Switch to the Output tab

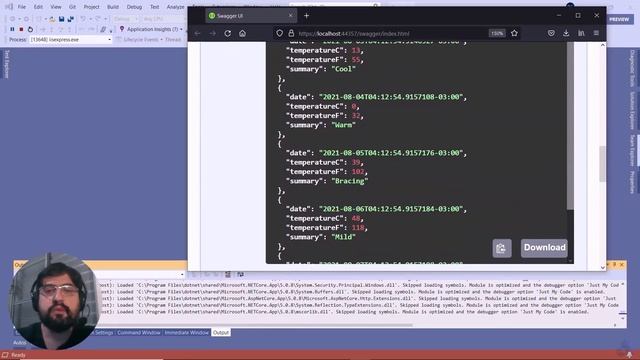coord(221,333)
